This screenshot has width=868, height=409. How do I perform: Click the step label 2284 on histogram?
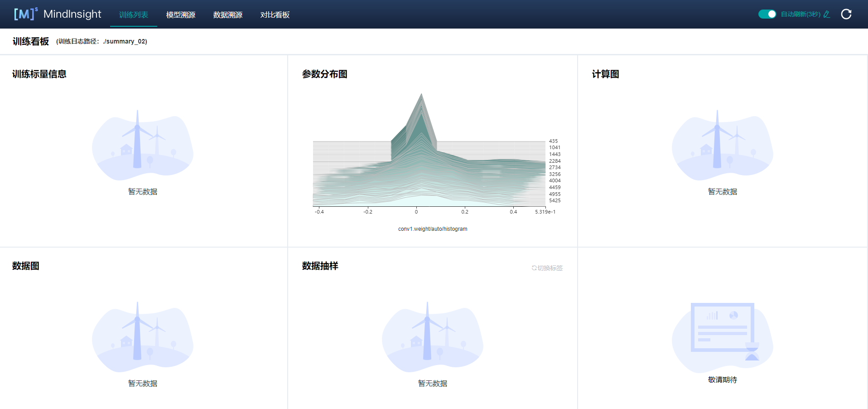(x=555, y=161)
